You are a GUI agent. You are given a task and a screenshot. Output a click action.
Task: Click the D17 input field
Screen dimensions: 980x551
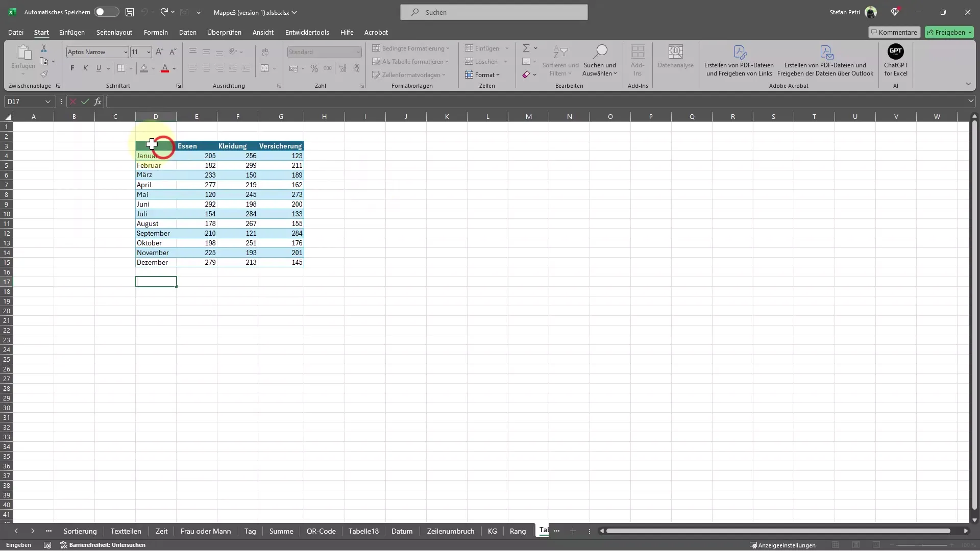156,281
